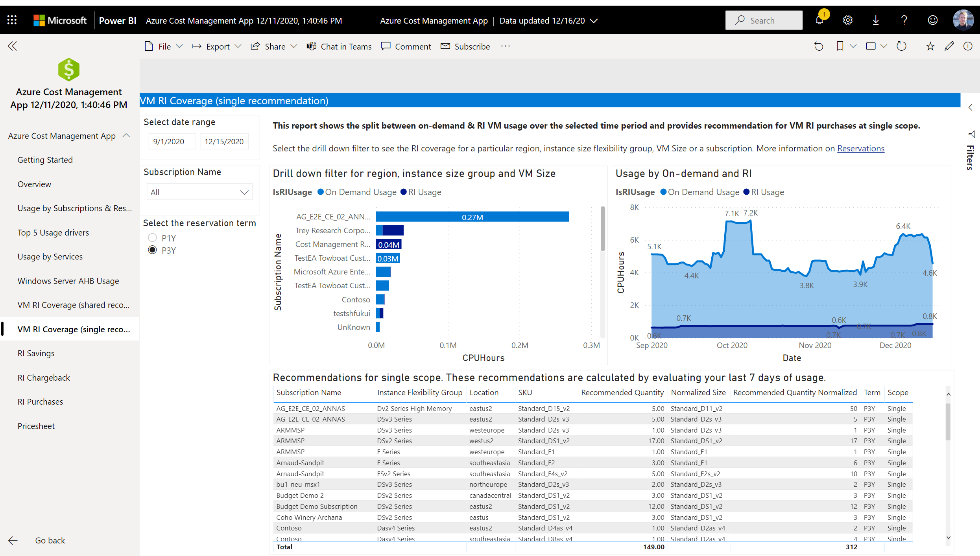Open the File menu
Screen dimensions: 980x556
coord(164,46)
